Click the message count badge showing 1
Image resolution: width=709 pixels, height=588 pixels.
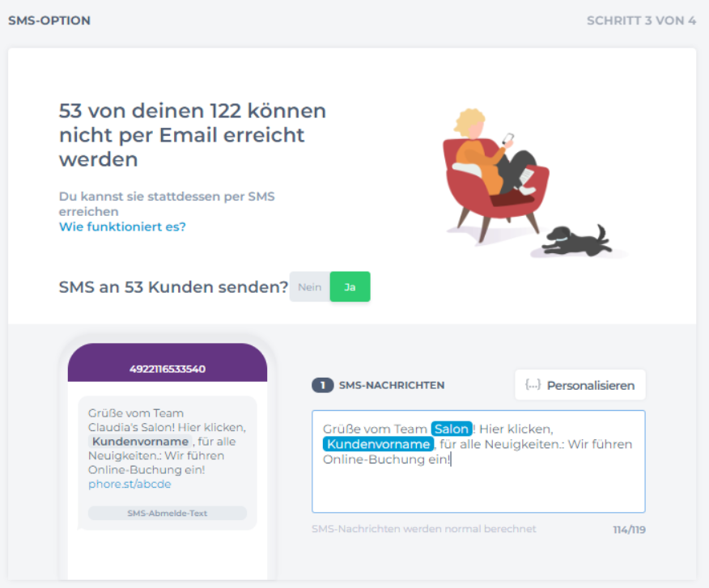click(322, 386)
